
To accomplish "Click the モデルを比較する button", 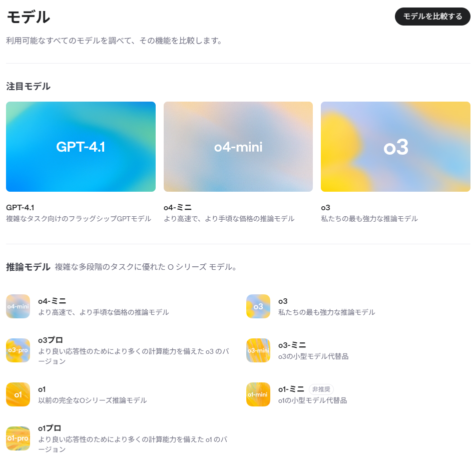I will (x=432, y=17).
